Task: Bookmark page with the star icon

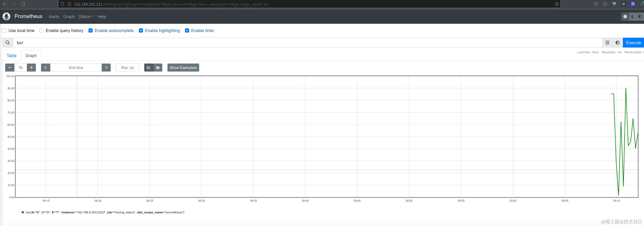Action: [557, 4]
